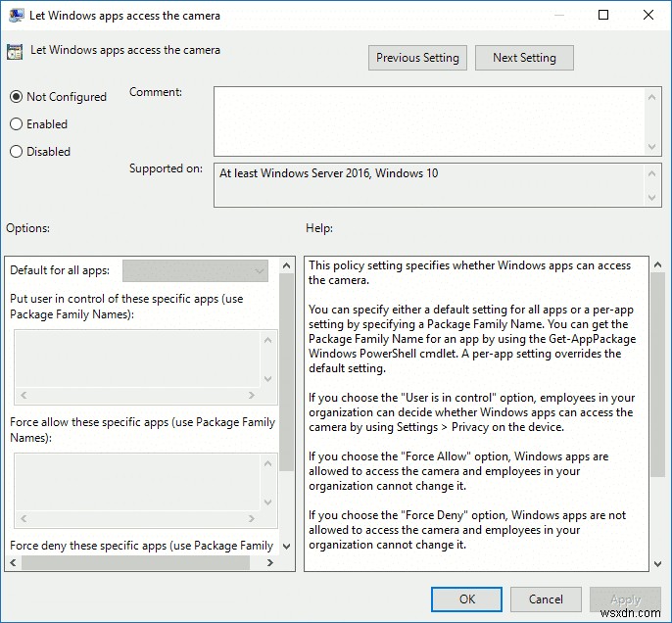The height and width of the screenshot is (623, 672).
Task: Click Options panel vertical scrollbar thumb
Action: pyautogui.click(x=287, y=372)
